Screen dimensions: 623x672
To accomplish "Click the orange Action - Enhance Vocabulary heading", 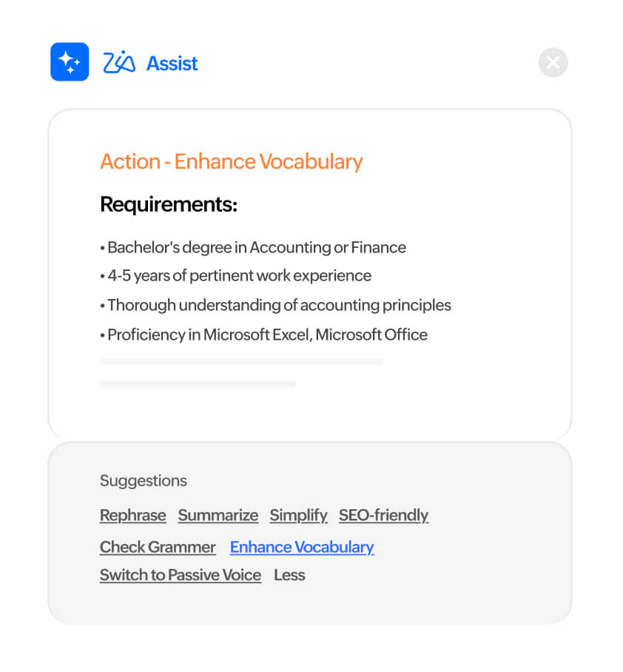I will (x=232, y=161).
